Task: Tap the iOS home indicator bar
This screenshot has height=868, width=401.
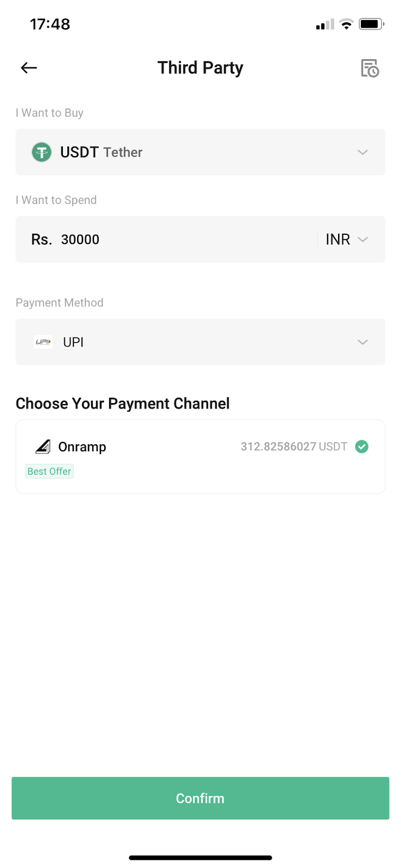Action: [200, 858]
